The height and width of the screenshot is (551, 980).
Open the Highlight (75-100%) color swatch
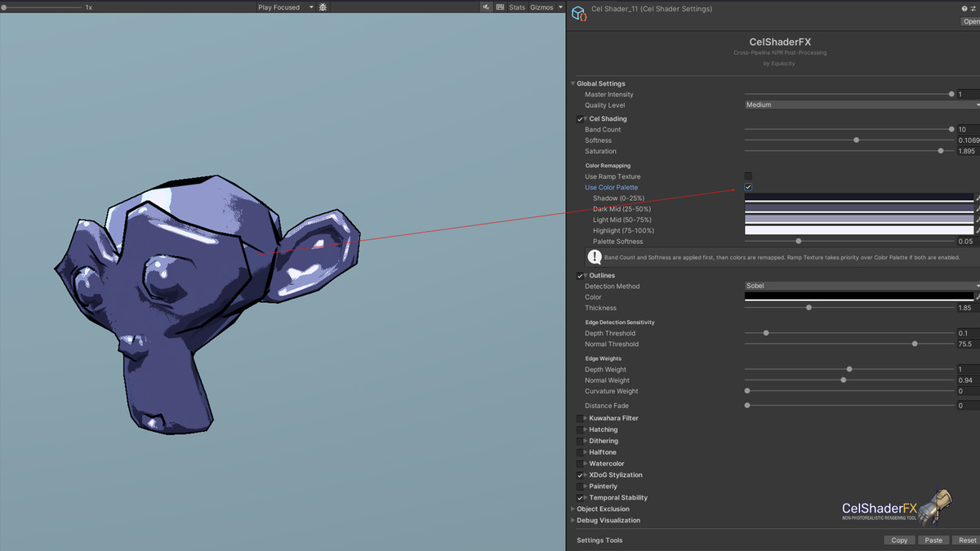858,231
